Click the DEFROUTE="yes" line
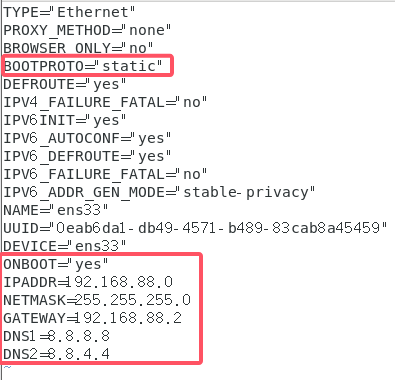Image resolution: width=395 pixels, height=380 pixels. (x=65, y=84)
